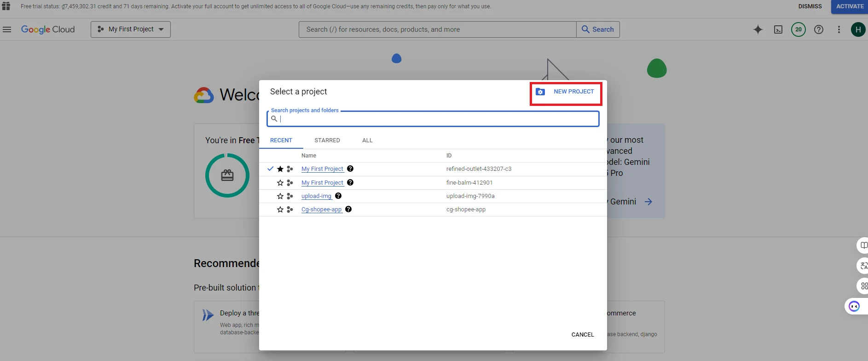Star the Cg-shopee-app project
Screen dimensions: 868x361
click(280, 210)
